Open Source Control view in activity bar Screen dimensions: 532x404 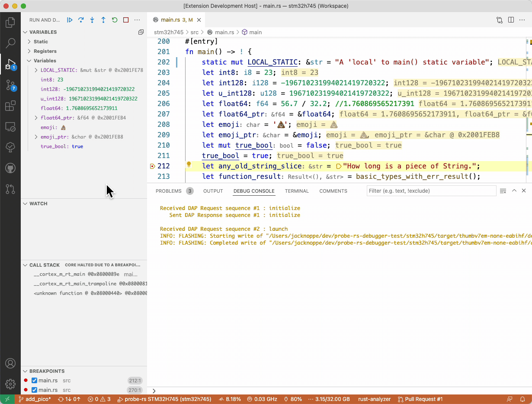[10, 85]
